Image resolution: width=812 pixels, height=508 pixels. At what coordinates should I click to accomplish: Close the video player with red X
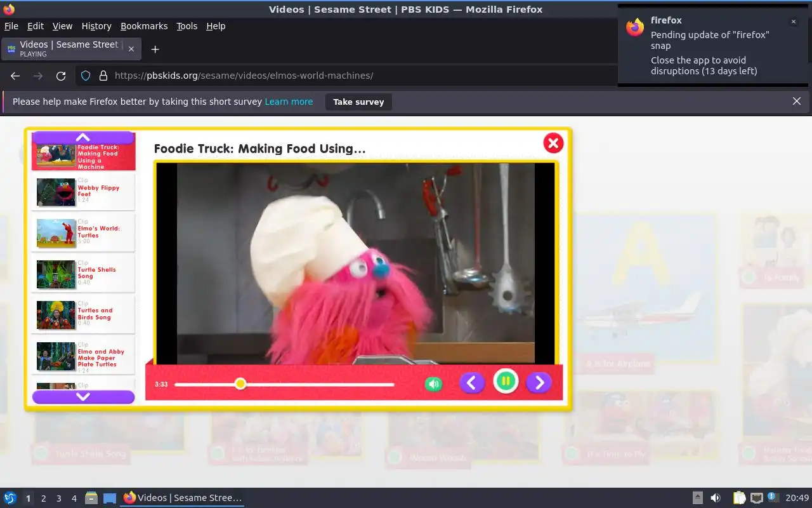point(553,143)
